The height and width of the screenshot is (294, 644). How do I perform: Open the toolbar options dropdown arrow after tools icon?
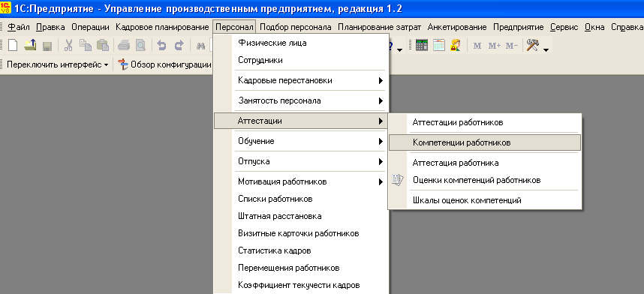coord(546,49)
